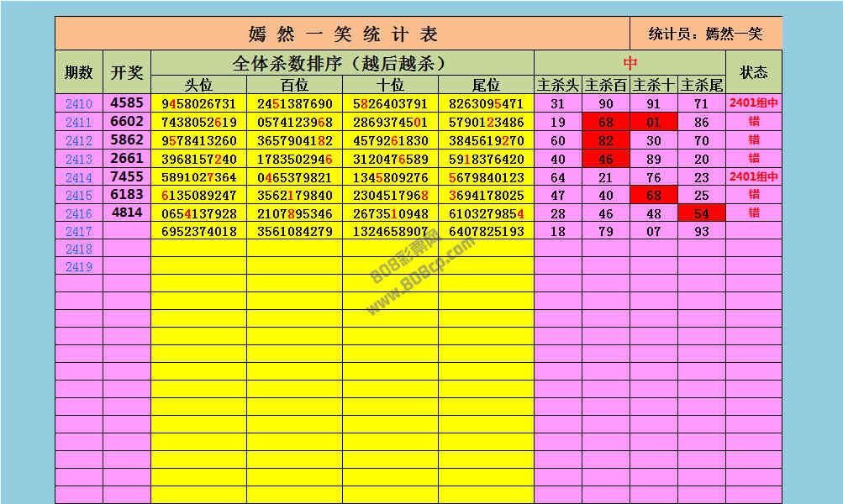
Task: Open the 2417 period link
Action: [x=79, y=231]
